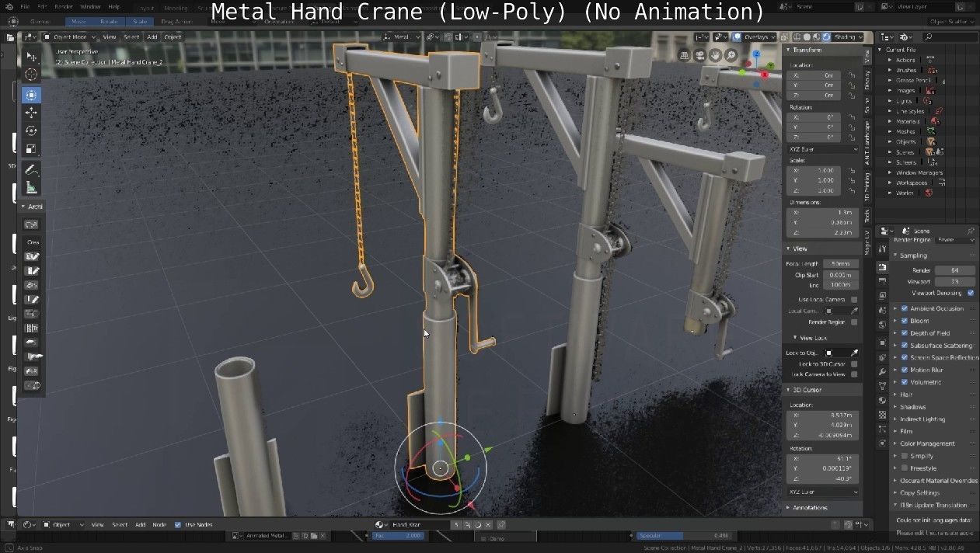Open the viewport Add menu
The image size is (980, 553).
pyautogui.click(x=152, y=37)
